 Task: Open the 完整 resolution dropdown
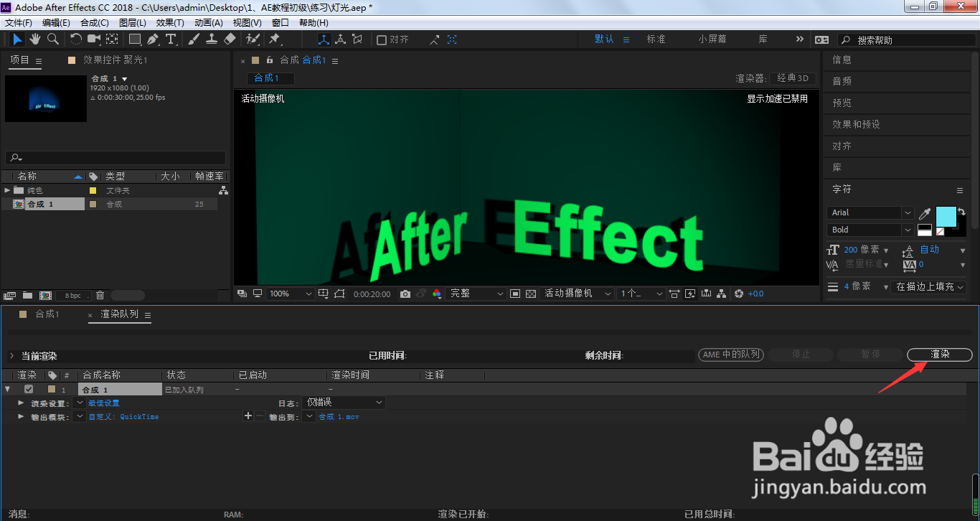coord(476,294)
